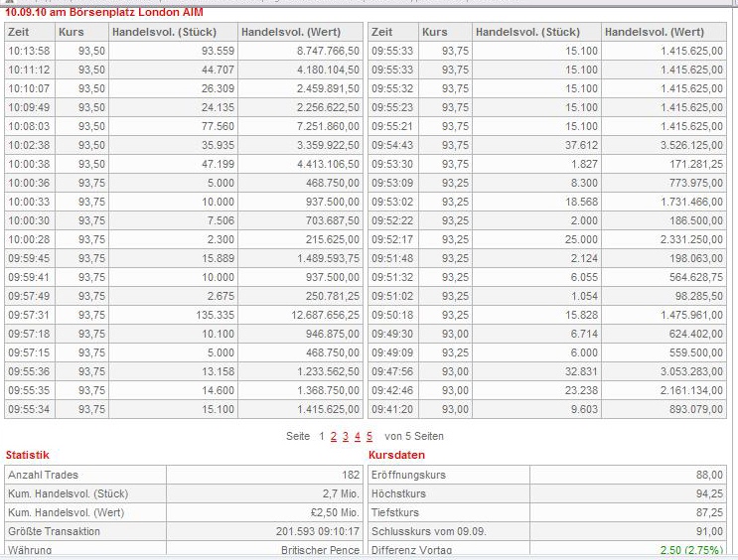Screen dimensions: 738x560
Task: Select the 10:00:36 time cell
Action: (30, 183)
